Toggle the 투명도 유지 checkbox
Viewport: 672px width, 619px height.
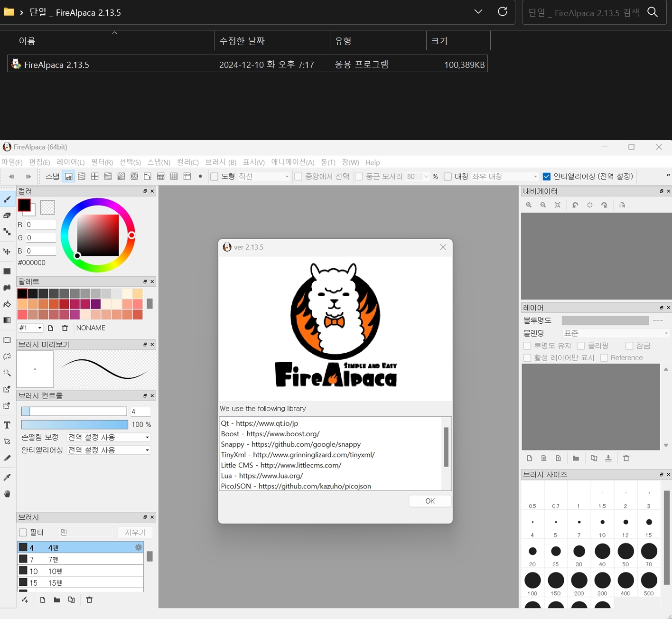pos(527,346)
